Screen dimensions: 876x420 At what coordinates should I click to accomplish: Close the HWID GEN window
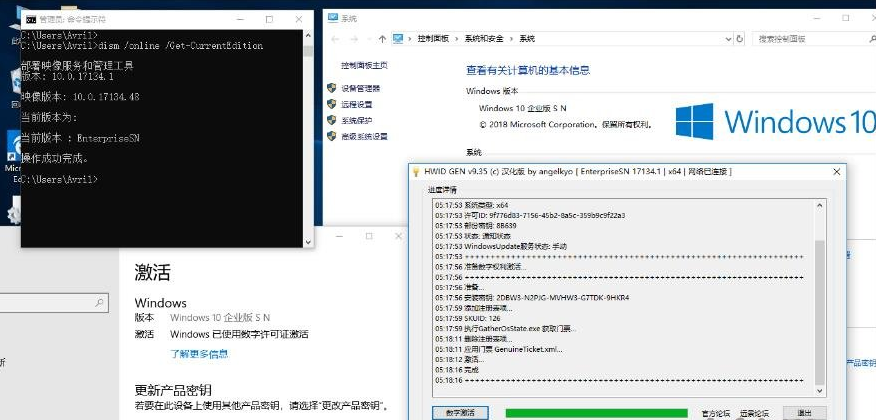pos(836,172)
